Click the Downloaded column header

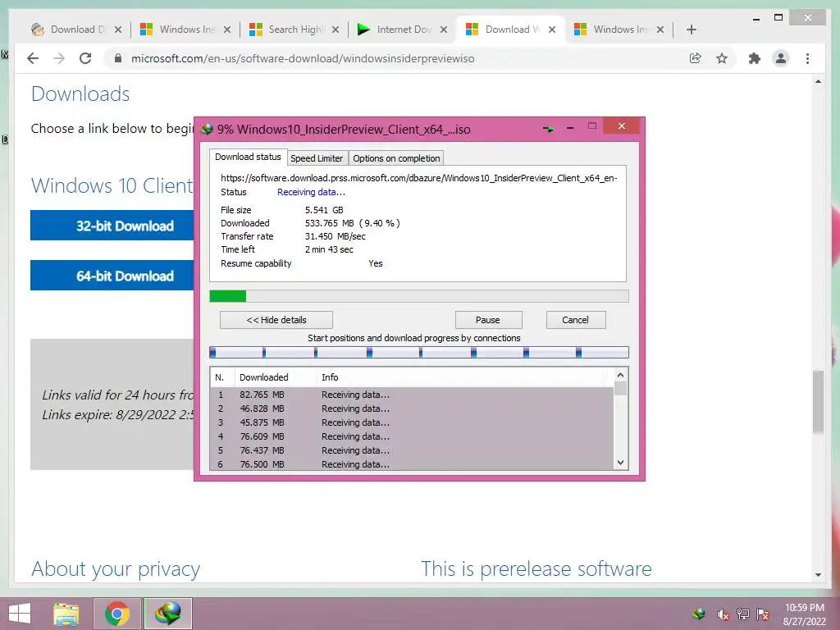coord(276,377)
